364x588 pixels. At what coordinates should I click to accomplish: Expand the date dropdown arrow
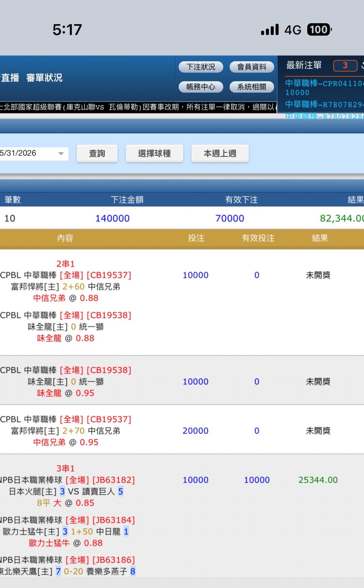pos(61,153)
